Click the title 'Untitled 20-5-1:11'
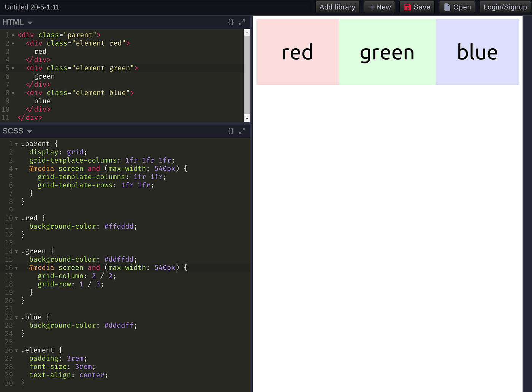Image resolution: width=532 pixels, height=392 pixels. (x=32, y=7)
